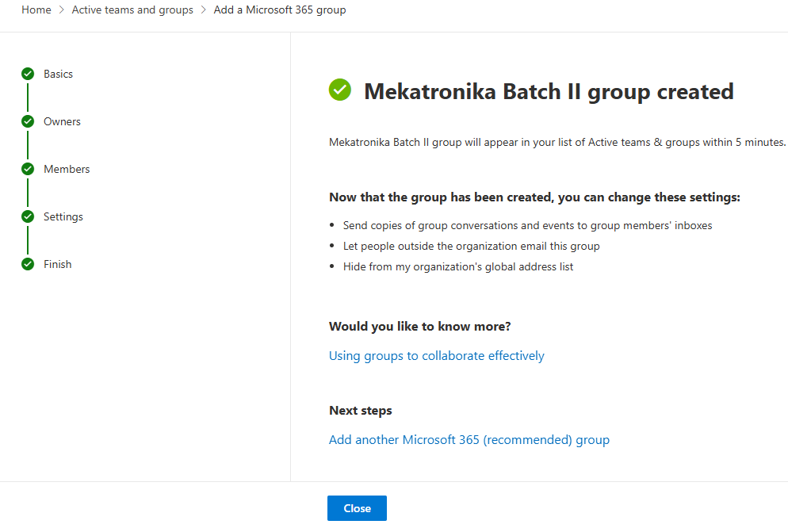Click the green checkmark beside Owners step
The height and width of the screenshot is (532, 788).
coord(28,121)
